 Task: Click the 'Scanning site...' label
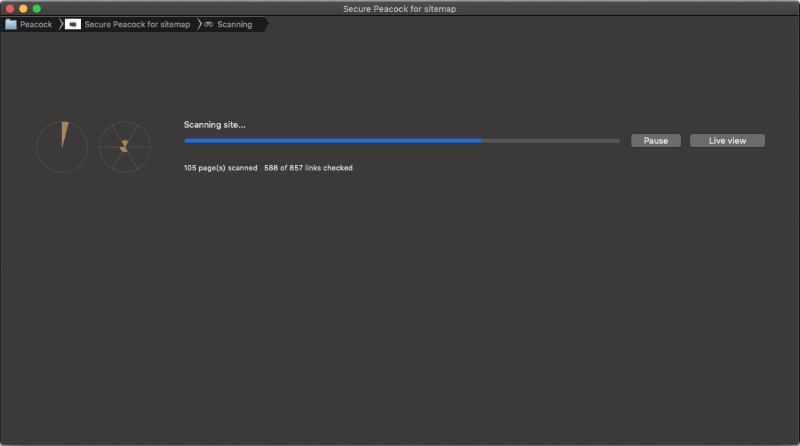214,125
